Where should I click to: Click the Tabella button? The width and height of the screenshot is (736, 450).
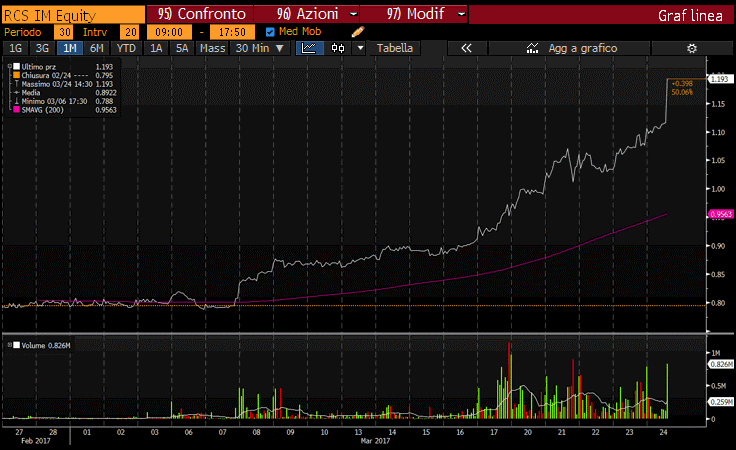point(394,48)
